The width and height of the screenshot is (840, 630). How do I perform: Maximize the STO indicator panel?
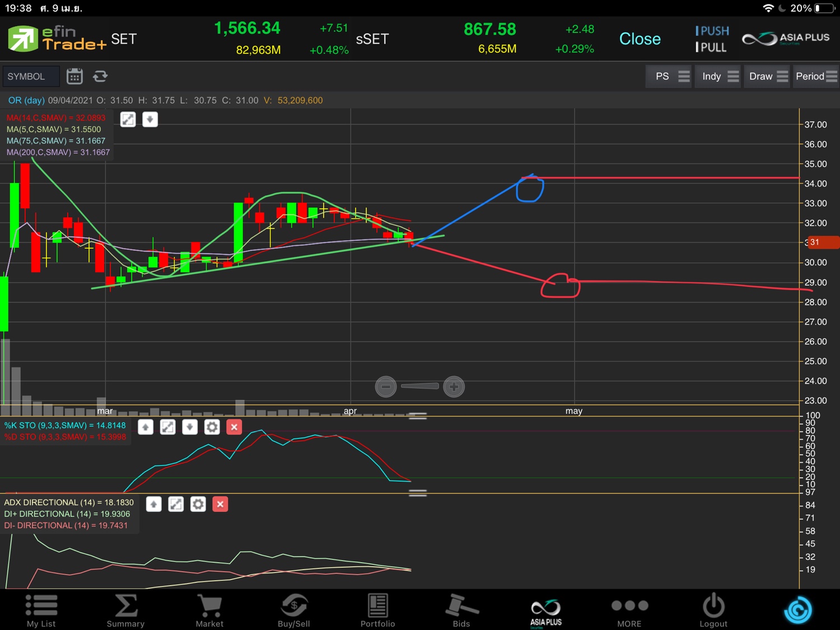point(167,427)
